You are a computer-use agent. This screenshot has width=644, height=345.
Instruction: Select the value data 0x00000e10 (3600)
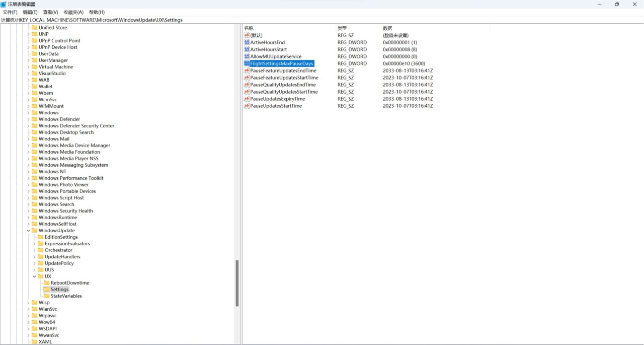point(404,63)
